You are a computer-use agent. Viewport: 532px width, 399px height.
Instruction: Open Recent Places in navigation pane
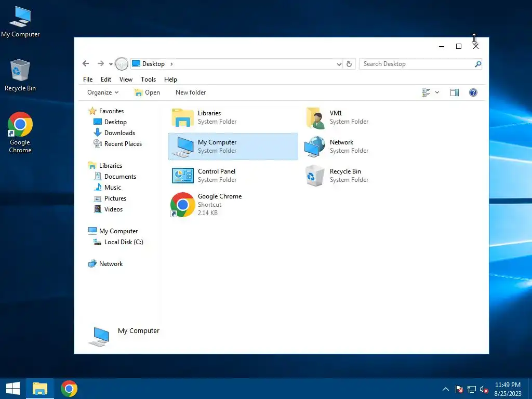[123, 144]
